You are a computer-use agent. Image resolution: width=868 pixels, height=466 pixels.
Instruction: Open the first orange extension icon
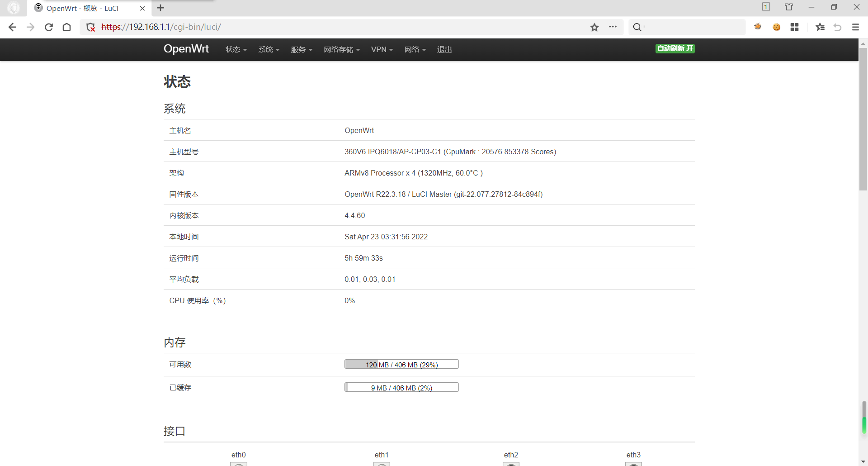pyautogui.click(x=758, y=27)
